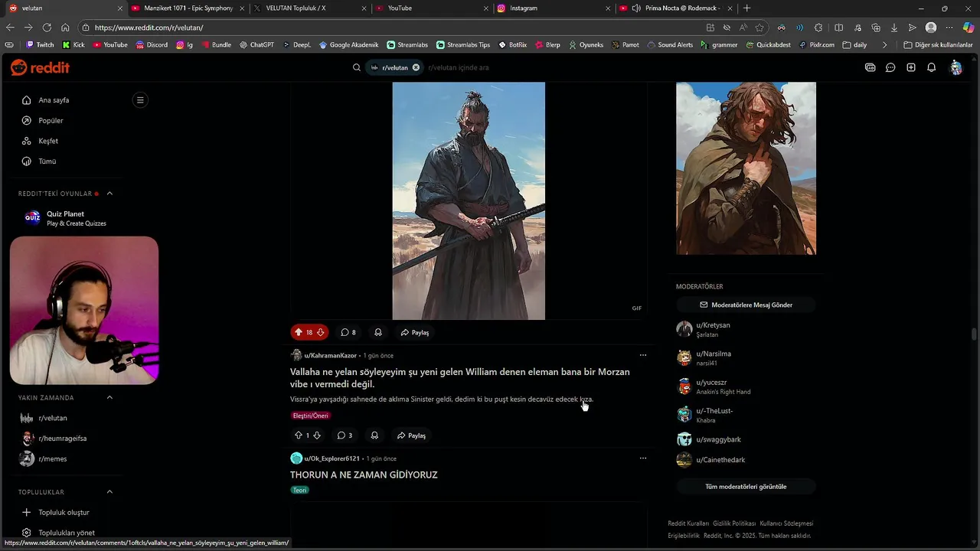The height and width of the screenshot is (551, 980).
Task: Award the KahramanKazor William post
Action: click(374, 435)
